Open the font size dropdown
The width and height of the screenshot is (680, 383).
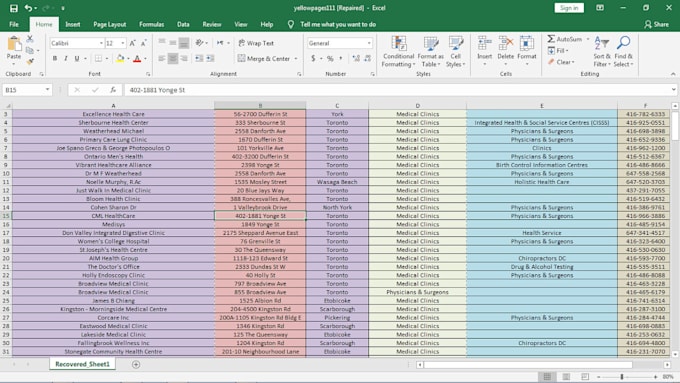123,43
